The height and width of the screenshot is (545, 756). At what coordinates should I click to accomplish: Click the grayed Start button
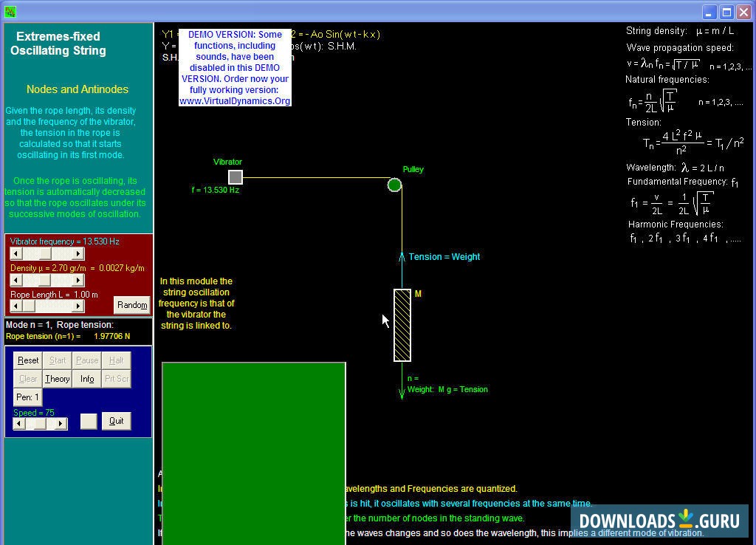58,360
